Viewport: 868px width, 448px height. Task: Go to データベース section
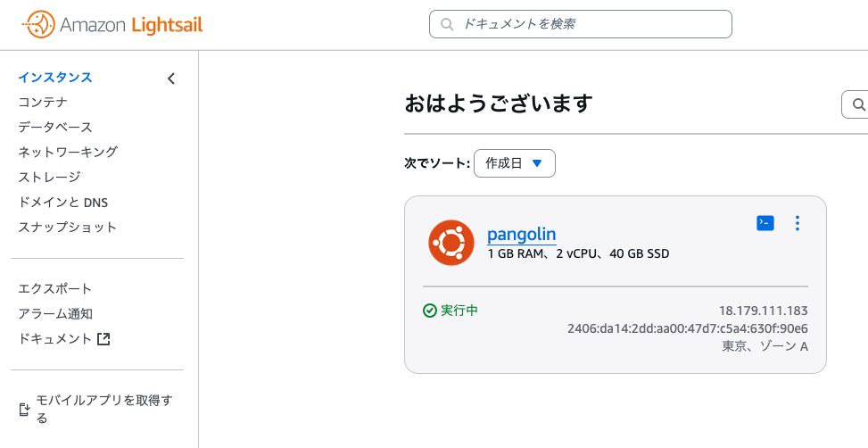point(55,128)
